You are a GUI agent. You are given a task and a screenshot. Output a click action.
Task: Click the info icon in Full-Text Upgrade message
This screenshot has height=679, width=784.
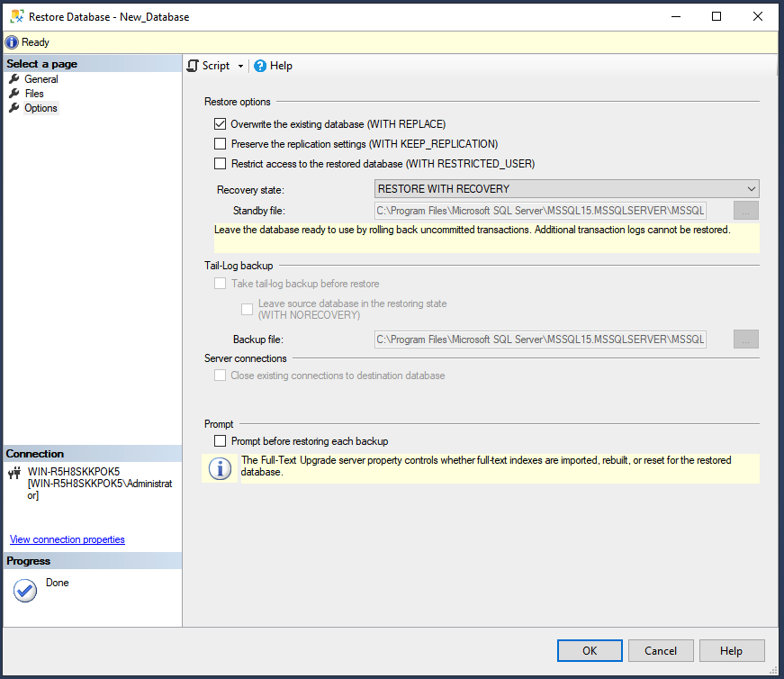point(220,466)
